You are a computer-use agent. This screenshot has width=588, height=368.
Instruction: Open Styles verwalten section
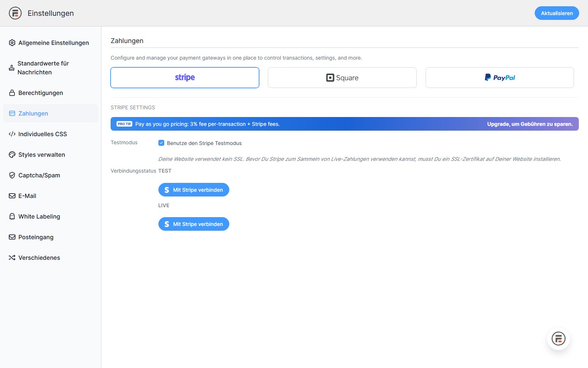pyautogui.click(x=51, y=155)
